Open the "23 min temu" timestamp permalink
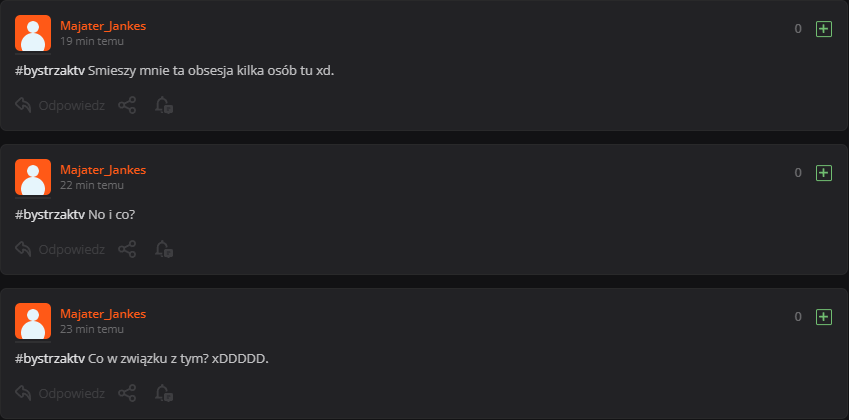The width and height of the screenshot is (849, 420). point(92,329)
